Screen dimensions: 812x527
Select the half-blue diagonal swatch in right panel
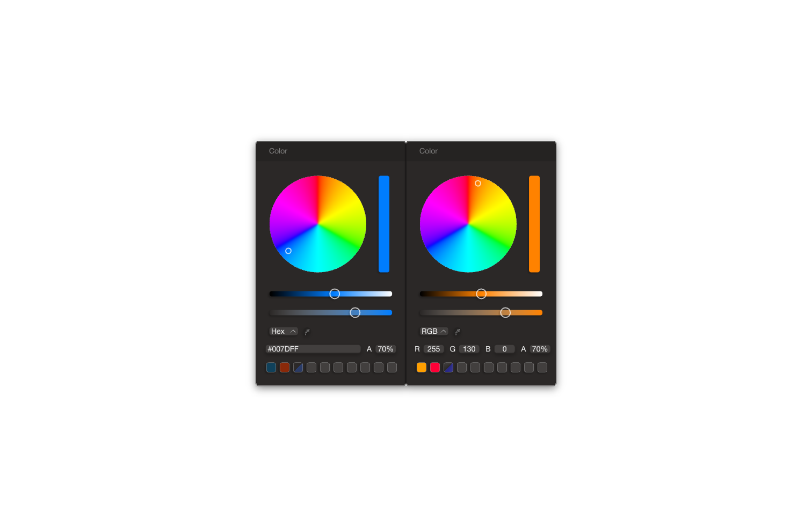(448, 367)
